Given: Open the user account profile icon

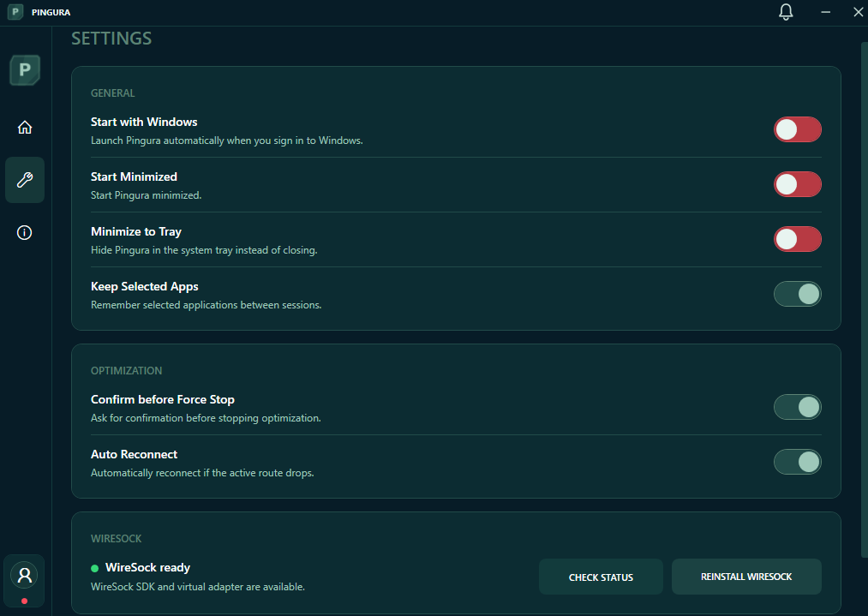Looking at the screenshot, I should tap(24, 575).
